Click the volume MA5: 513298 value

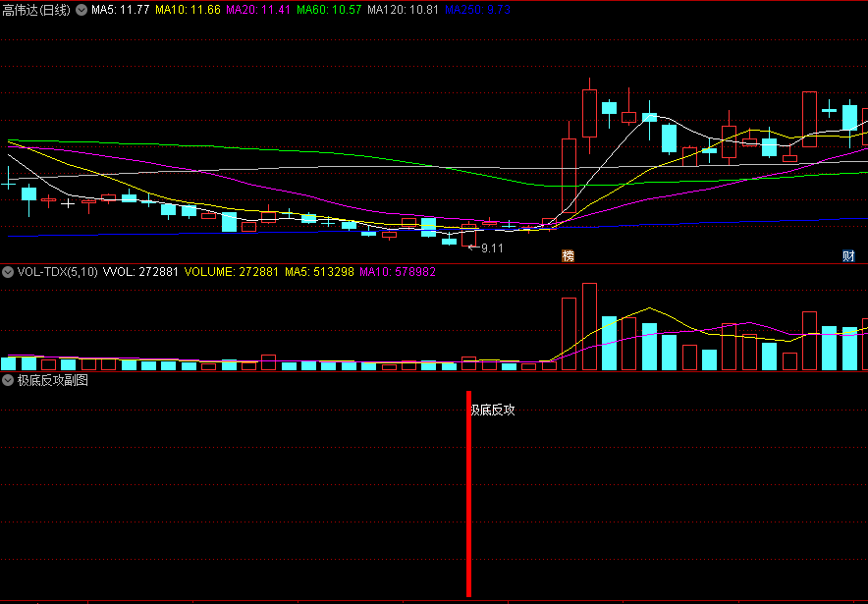319,272
